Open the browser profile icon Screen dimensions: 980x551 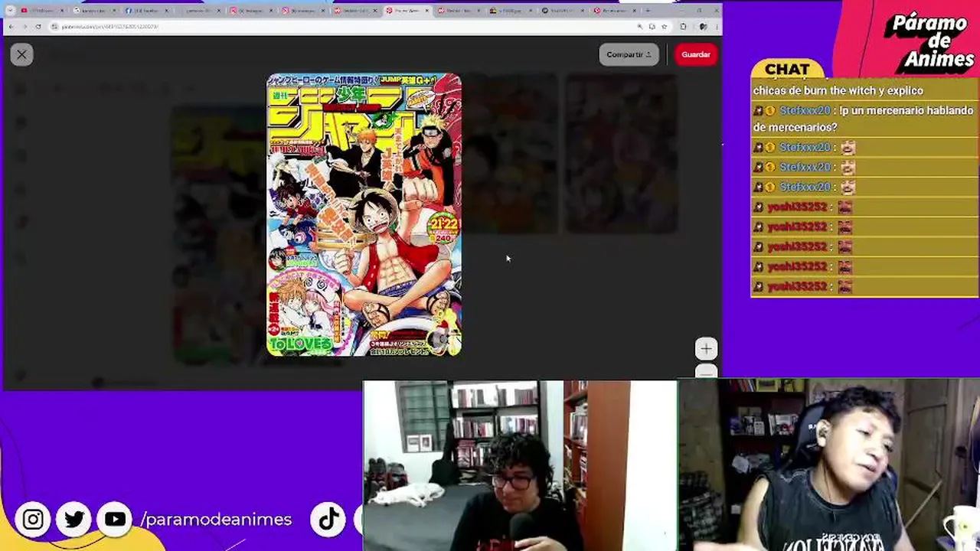point(703,27)
